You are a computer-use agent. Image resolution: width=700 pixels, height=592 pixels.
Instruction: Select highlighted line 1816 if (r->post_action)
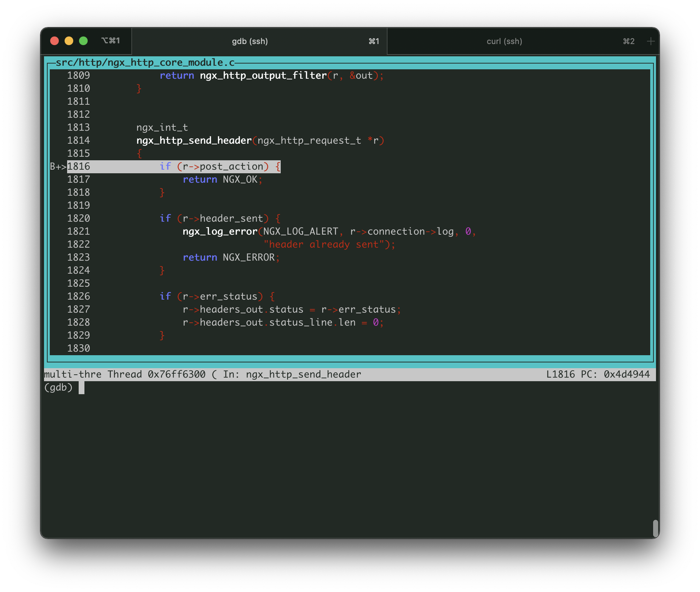pyautogui.click(x=174, y=166)
